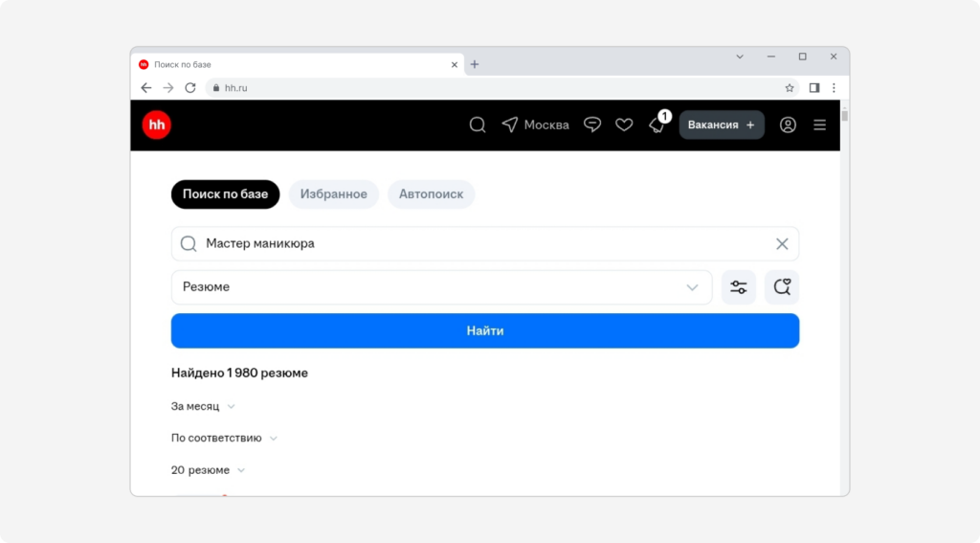This screenshot has height=543, width=980.
Task: Click the Вакансия + button
Action: [x=722, y=125]
